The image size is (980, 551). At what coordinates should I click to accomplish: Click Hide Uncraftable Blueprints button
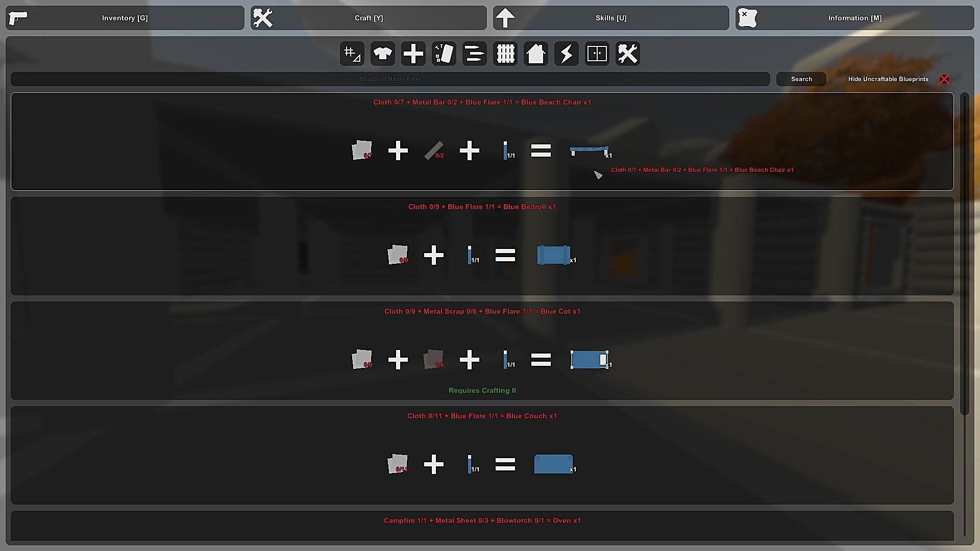(x=888, y=79)
